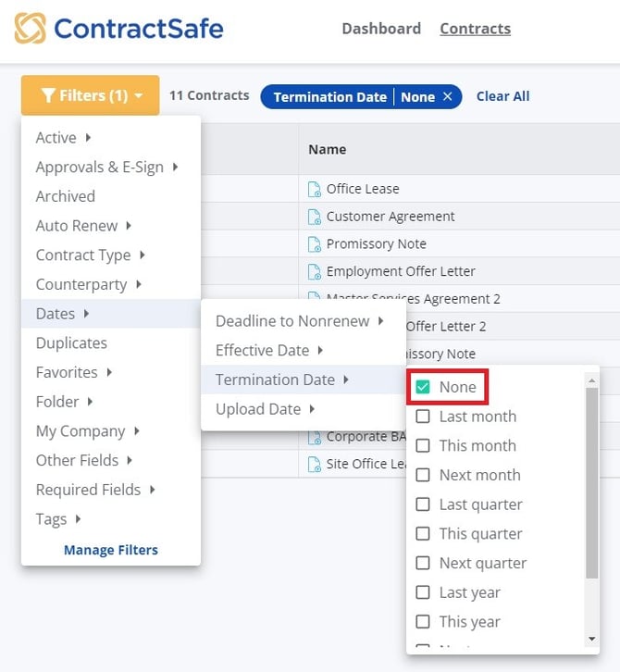
Task: Open the Filters (1) dropdown button
Action: 90,95
